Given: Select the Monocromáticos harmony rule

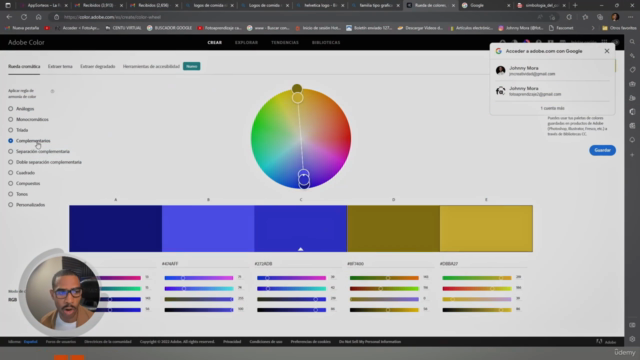Looking at the screenshot, I should point(28,120).
